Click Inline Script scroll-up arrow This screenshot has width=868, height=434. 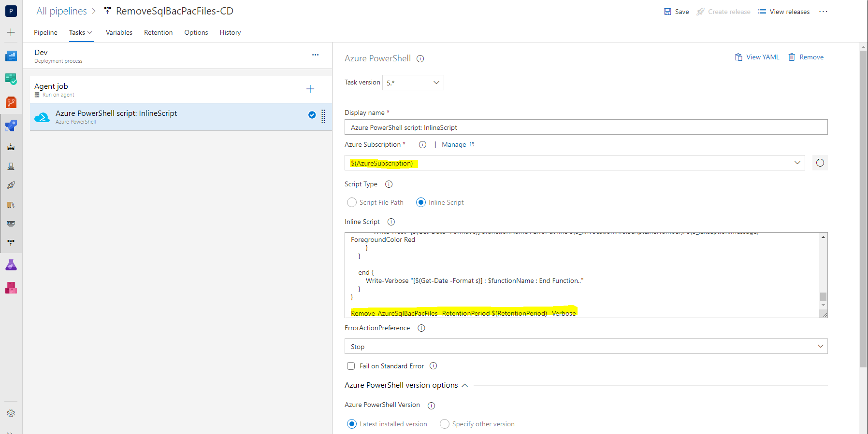(823, 237)
